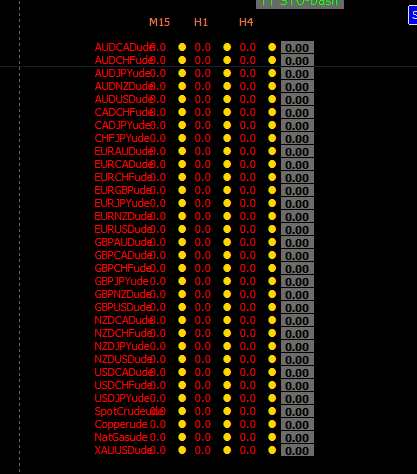The width and height of the screenshot is (417, 474).
Task: Select GBPCAD H1 yellow circle
Action: tap(227, 255)
